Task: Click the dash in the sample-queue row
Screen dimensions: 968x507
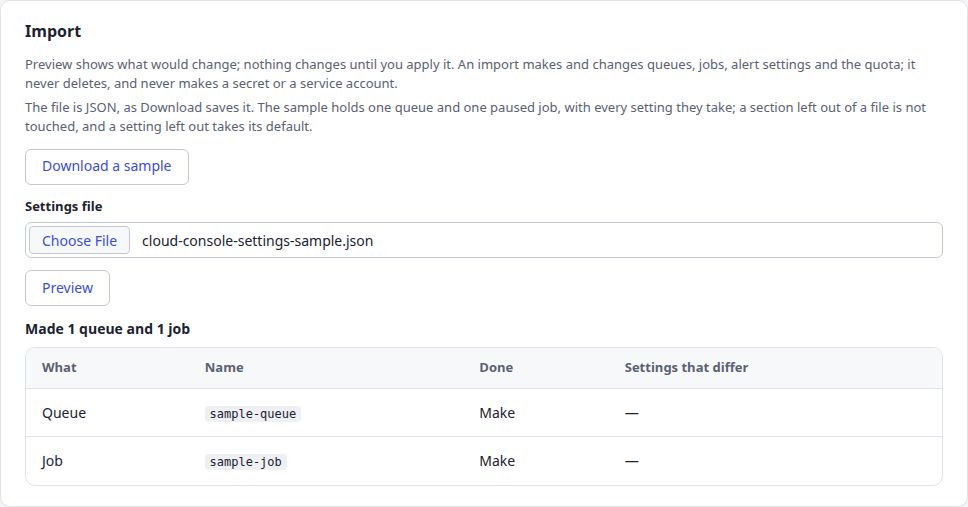Action: click(632, 413)
